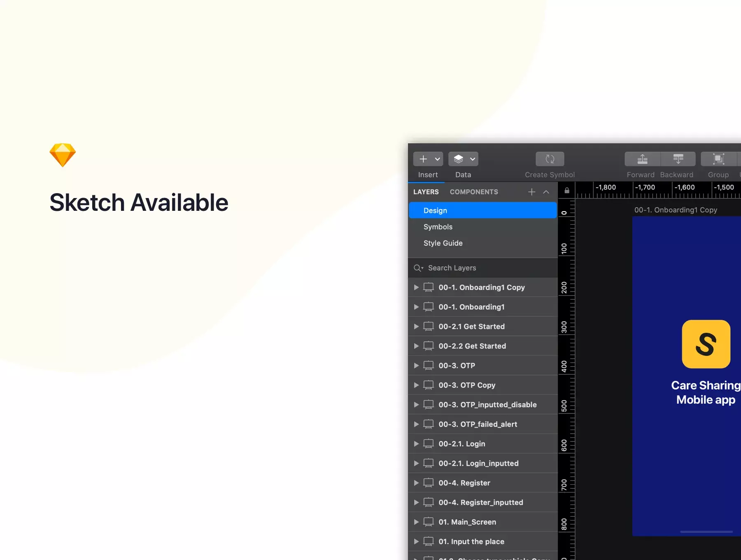Toggle the ruler lock icon
This screenshot has width=741, height=560.
coord(567,191)
